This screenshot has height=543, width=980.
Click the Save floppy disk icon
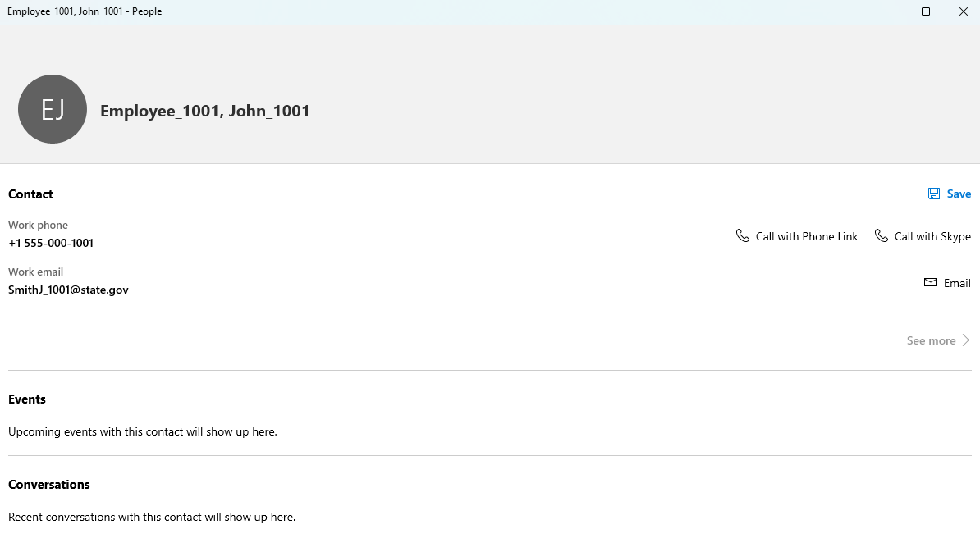point(934,194)
